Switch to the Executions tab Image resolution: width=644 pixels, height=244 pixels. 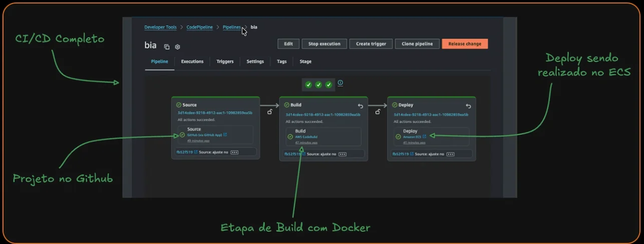coord(192,62)
